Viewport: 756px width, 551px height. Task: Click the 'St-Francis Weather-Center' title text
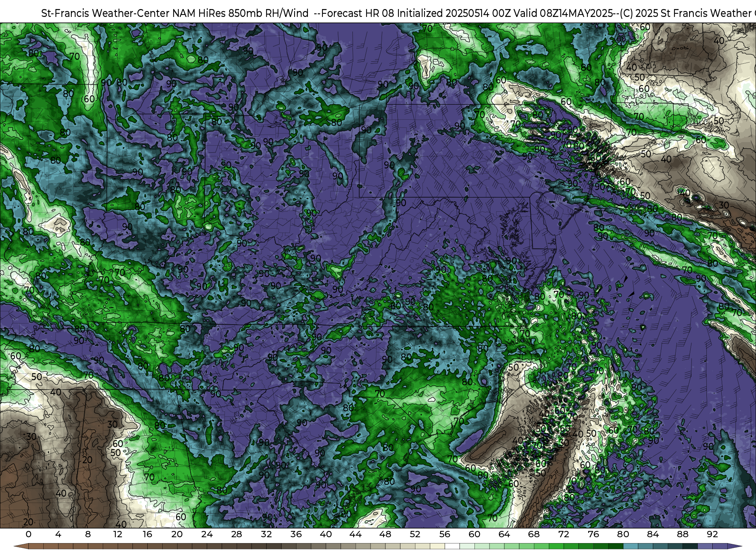[x=106, y=13]
